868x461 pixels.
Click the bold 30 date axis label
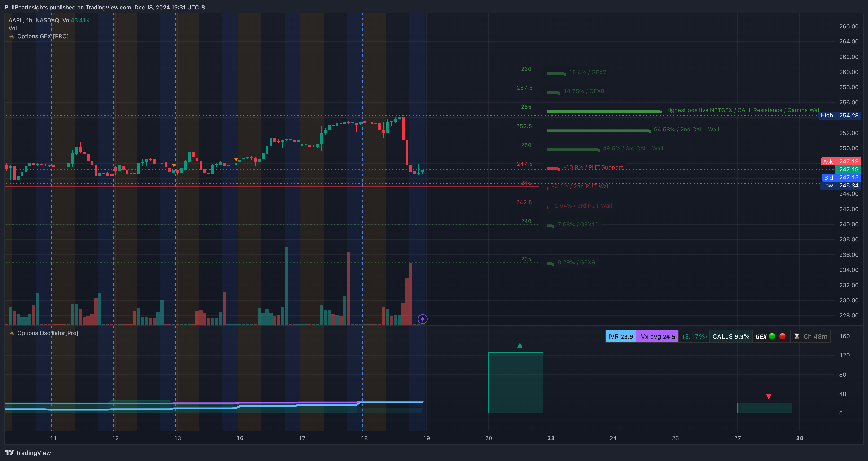click(x=800, y=438)
